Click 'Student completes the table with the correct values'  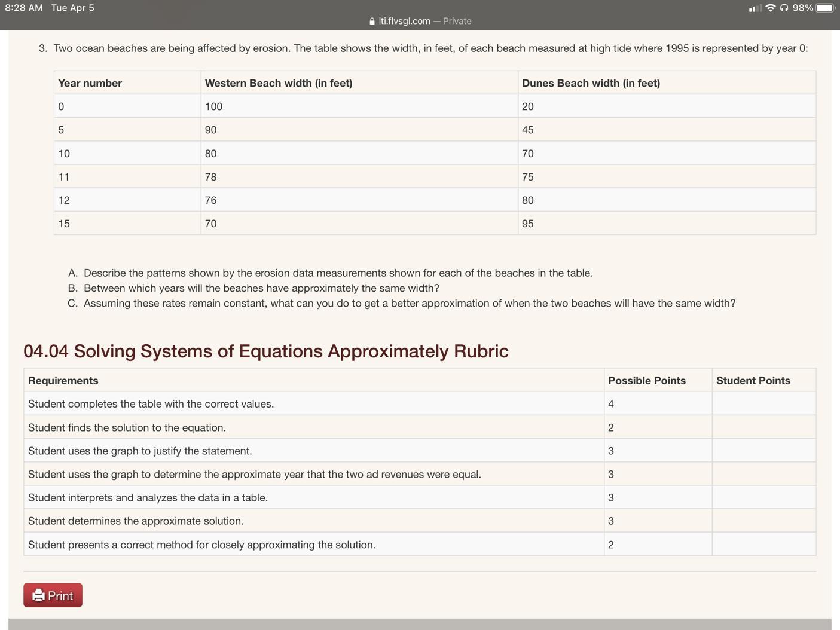pos(151,404)
